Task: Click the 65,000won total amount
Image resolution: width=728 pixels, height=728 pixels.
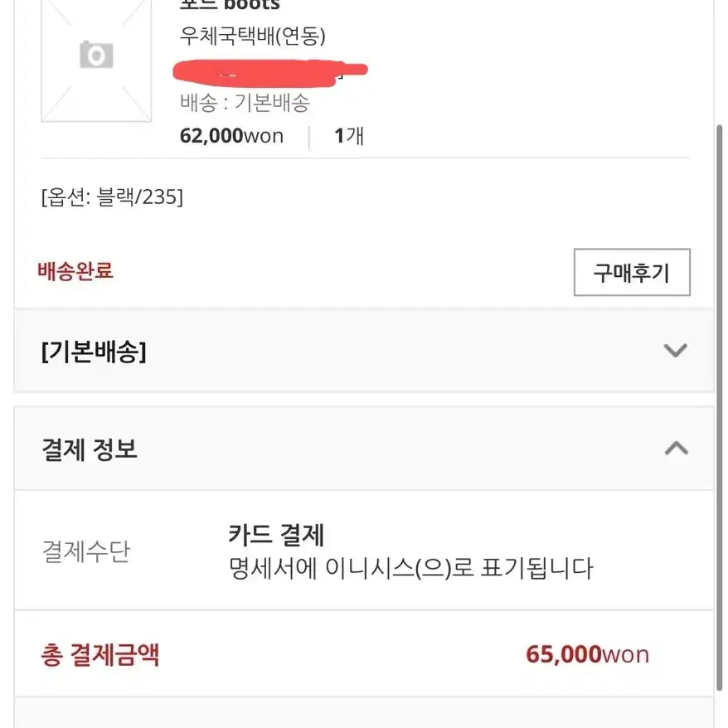Action: click(x=587, y=655)
